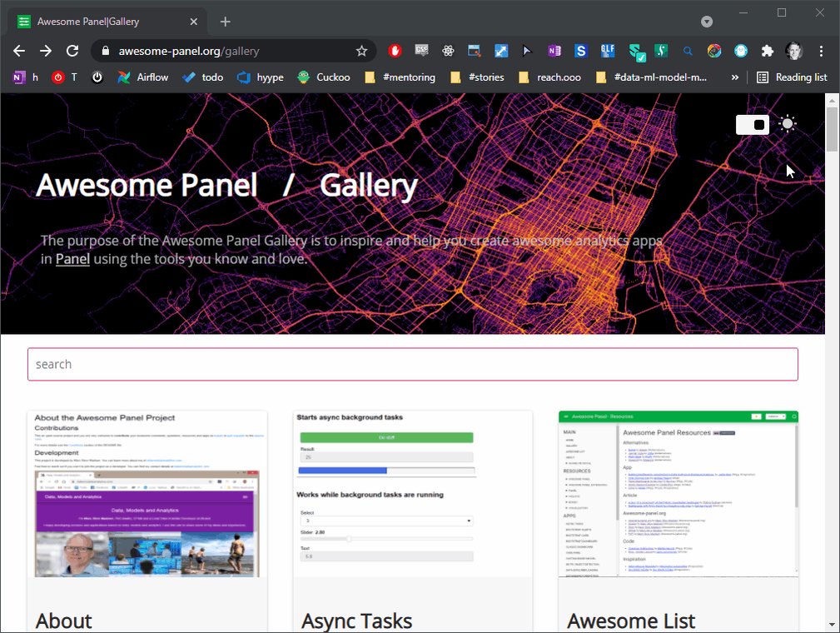The height and width of the screenshot is (633, 840).
Task: Open the tab search down-arrow button
Action: coord(707,22)
